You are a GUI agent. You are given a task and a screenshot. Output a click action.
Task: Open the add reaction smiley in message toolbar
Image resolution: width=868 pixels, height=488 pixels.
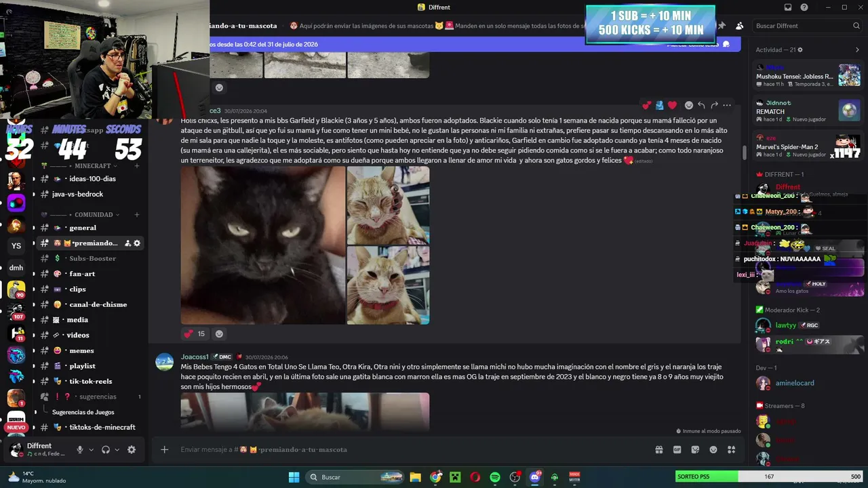coord(689,105)
